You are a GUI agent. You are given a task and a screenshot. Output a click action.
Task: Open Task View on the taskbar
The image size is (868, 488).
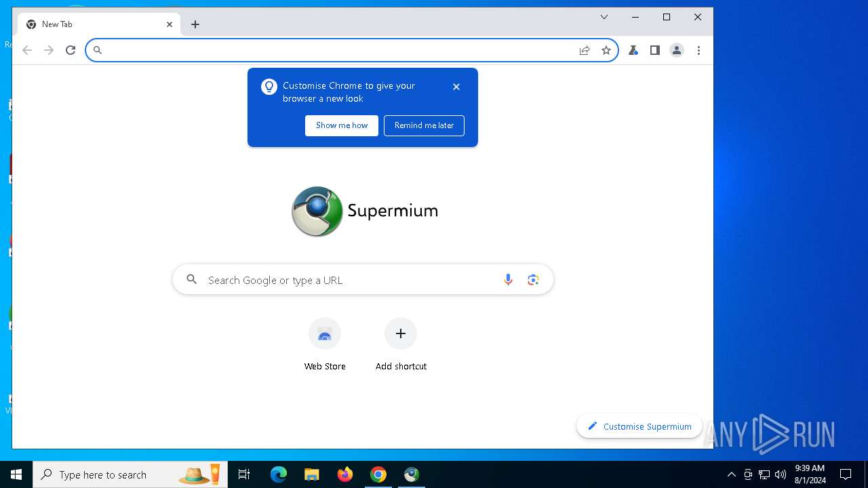coord(244,474)
